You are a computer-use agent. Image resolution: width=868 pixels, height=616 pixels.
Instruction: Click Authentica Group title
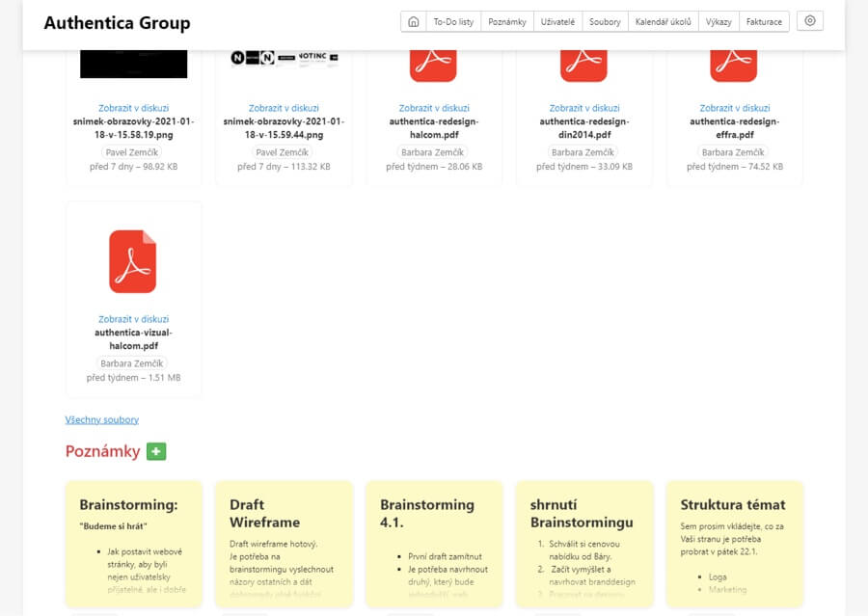117,23
